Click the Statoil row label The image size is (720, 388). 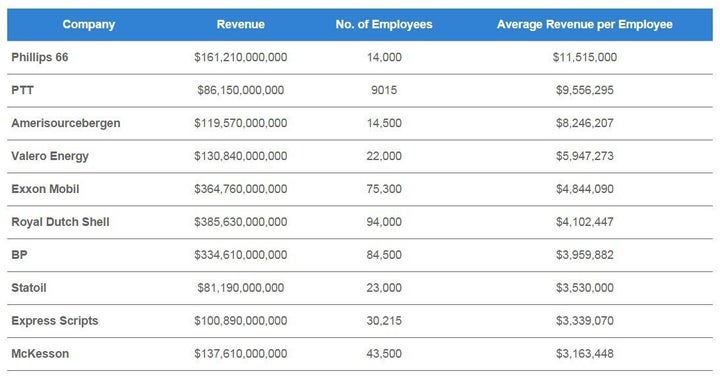pyautogui.click(x=29, y=288)
